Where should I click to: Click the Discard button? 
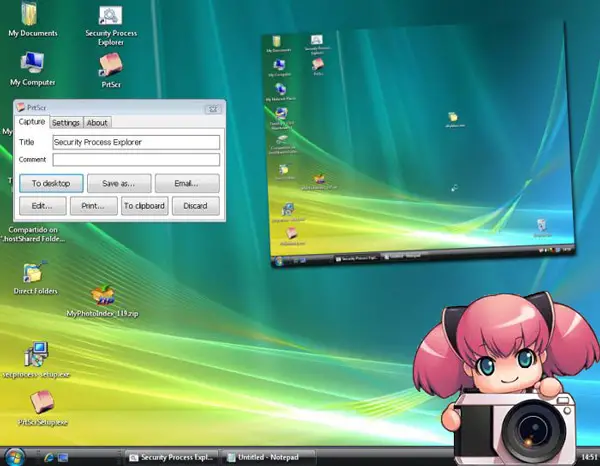tap(196, 206)
